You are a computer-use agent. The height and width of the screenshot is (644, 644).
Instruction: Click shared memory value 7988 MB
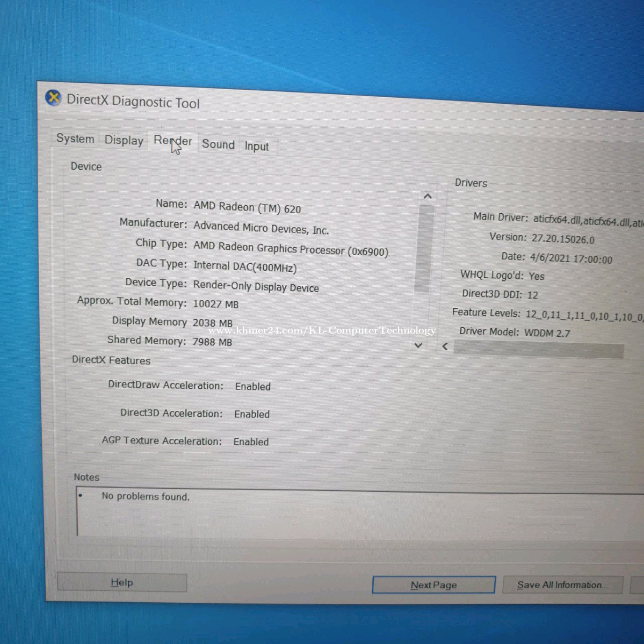212,342
